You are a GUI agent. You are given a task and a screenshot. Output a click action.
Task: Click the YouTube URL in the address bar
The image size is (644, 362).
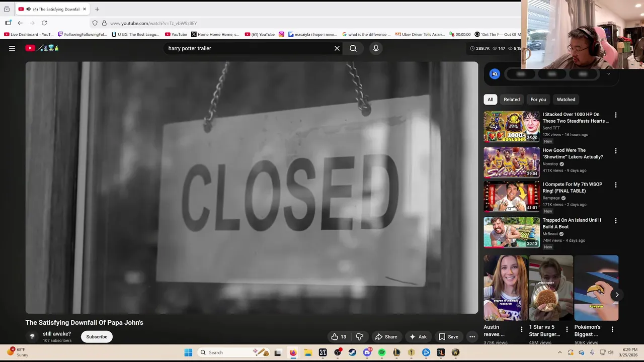[153, 23]
